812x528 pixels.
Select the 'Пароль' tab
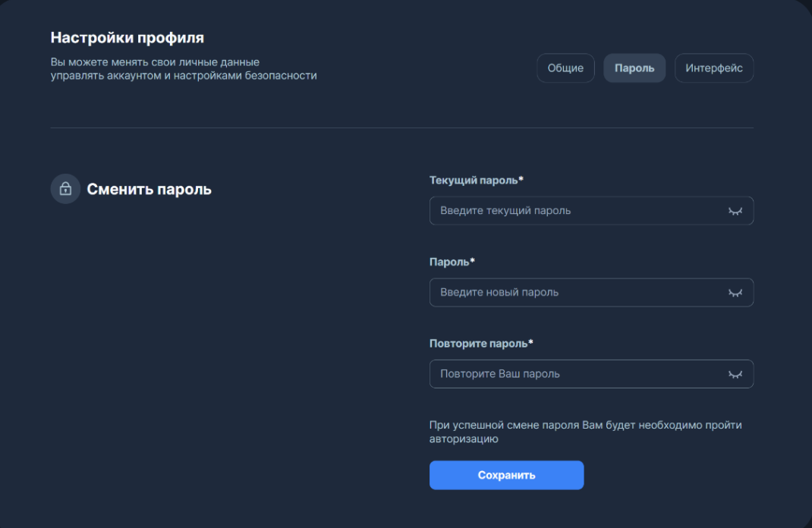634,68
